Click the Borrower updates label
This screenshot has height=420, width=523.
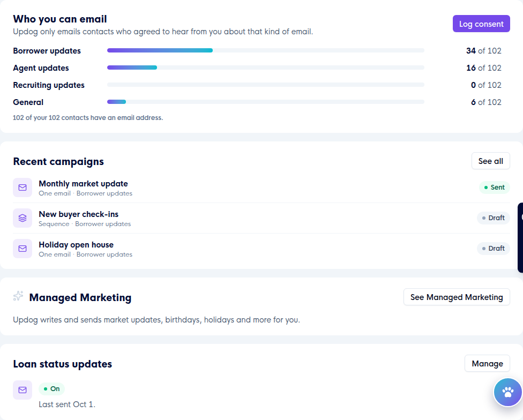tap(47, 51)
